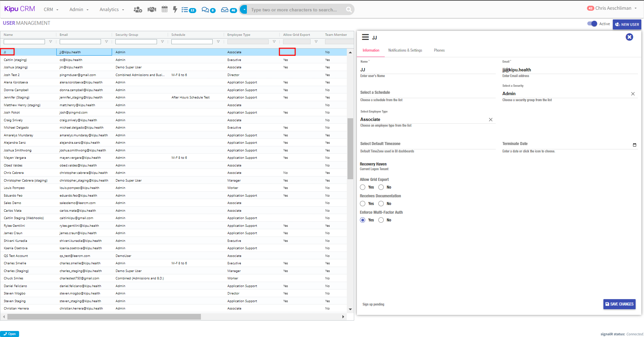Click the lightning bolt quick actions icon

[175, 9]
